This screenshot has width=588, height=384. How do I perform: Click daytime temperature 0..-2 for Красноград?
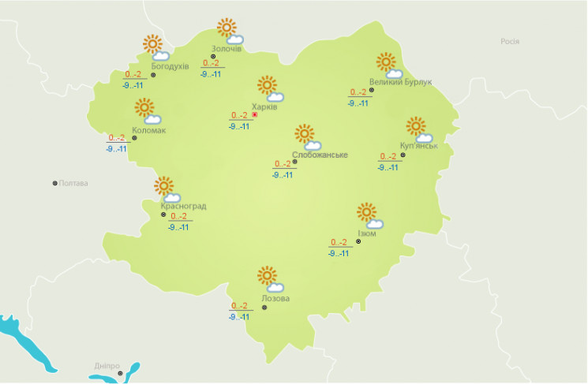pyautogui.click(x=178, y=216)
